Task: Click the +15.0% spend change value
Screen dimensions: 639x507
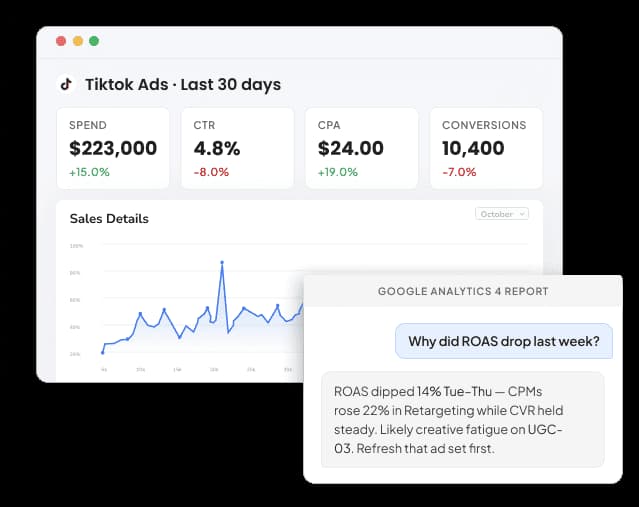Action: [x=89, y=172]
